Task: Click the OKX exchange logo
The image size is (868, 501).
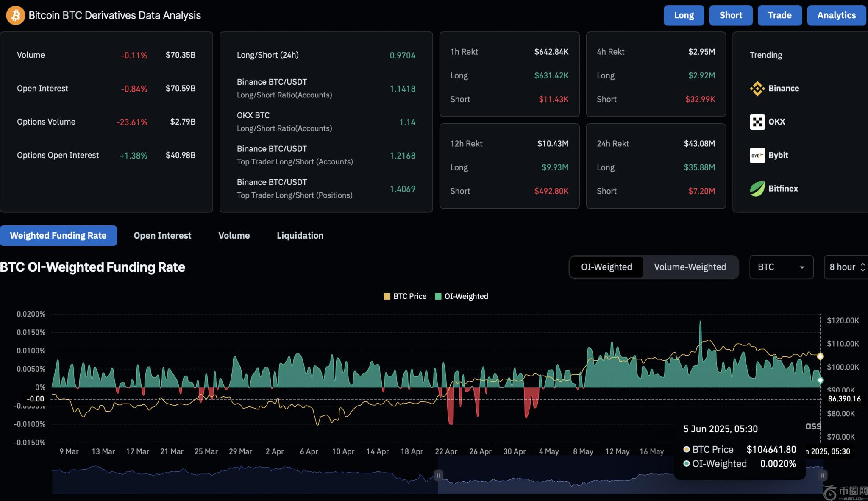Action: pos(757,122)
